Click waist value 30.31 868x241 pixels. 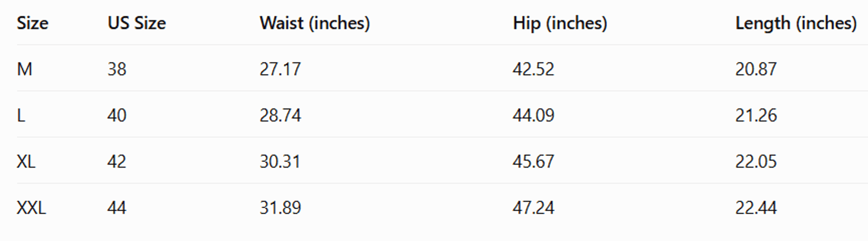[280, 162]
